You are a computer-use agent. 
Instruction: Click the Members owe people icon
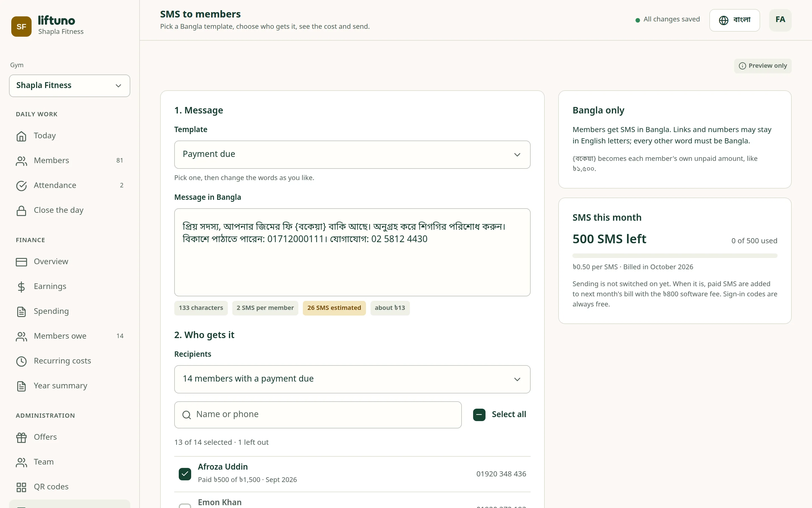coord(21,337)
